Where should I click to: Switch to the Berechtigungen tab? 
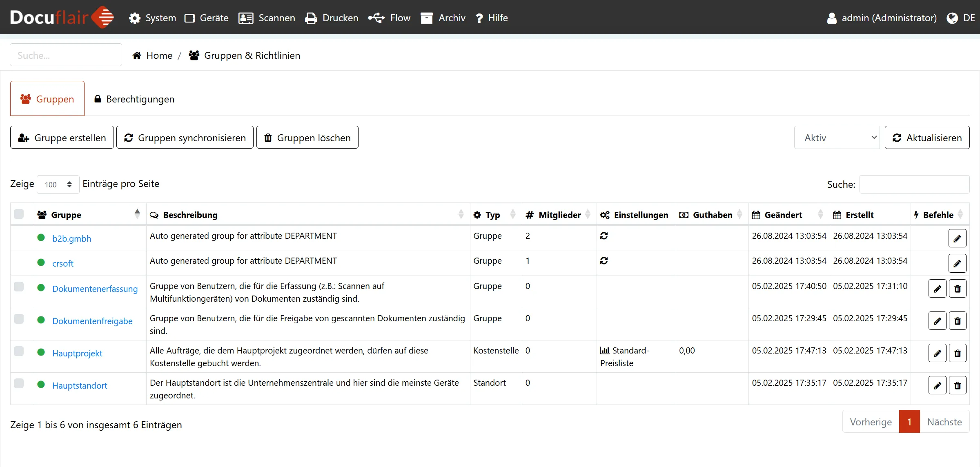tap(134, 99)
